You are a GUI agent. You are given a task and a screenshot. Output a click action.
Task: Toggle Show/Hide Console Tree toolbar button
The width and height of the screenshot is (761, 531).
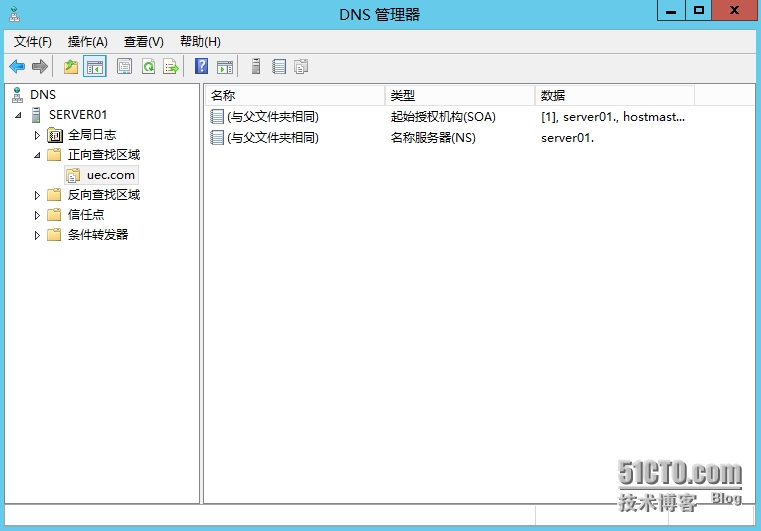coord(95,66)
